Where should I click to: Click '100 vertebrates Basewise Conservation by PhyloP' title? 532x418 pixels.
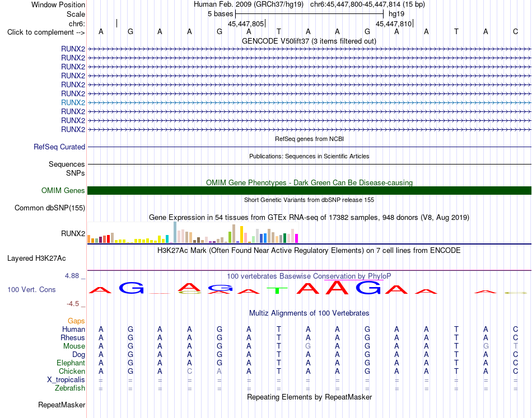click(309, 276)
